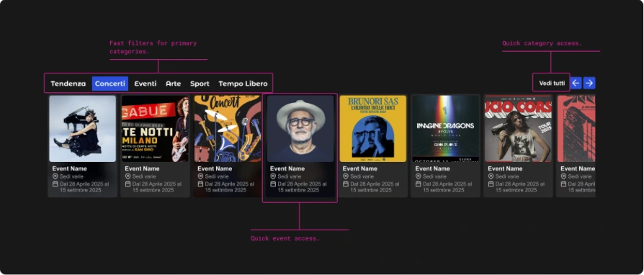This screenshot has width=644, height=275.
Task: Click calendar icon on piano performer card
Action: [x=55, y=184]
